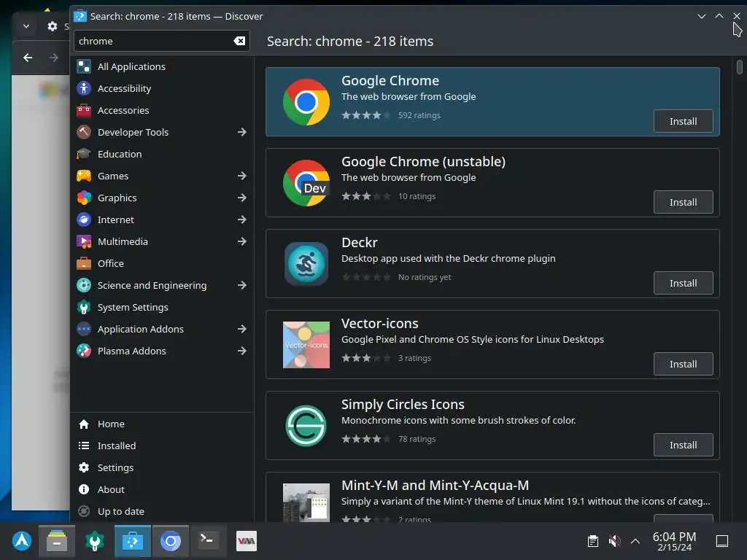Expand Games subcategories arrow
Screen dimensions: 747x560
pyautogui.click(x=242, y=176)
